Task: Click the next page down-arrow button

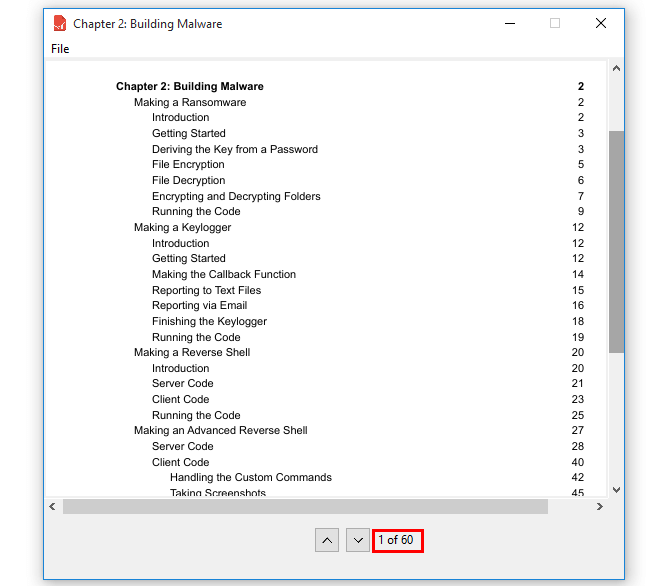Action: tap(357, 540)
